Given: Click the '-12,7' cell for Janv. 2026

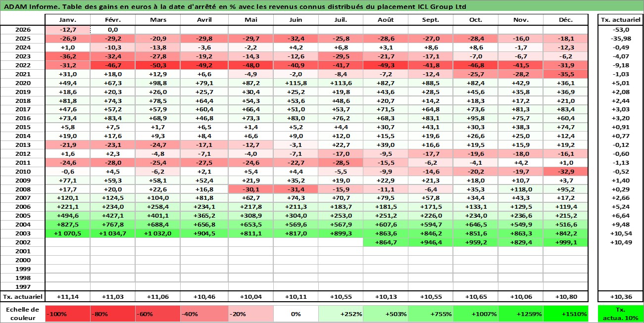Looking at the screenshot, I should (x=67, y=30).
